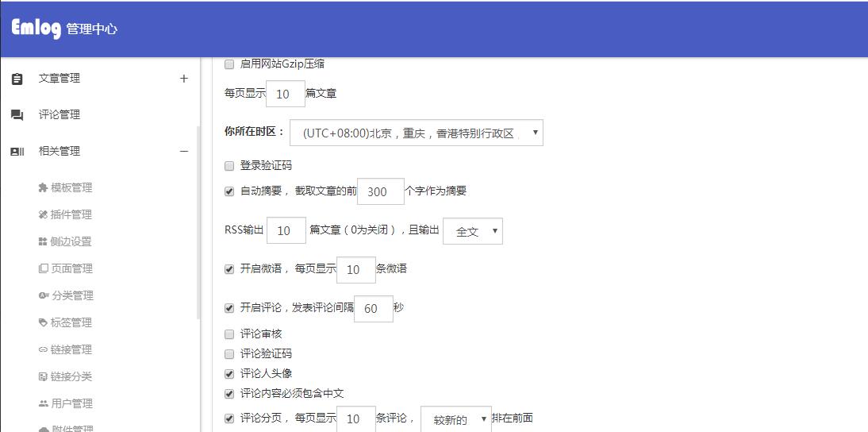The width and height of the screenshot is (868, 432).
Task: Enable the 启用网站Gzip压缩 checkbox
Action: tap(229, 64)
